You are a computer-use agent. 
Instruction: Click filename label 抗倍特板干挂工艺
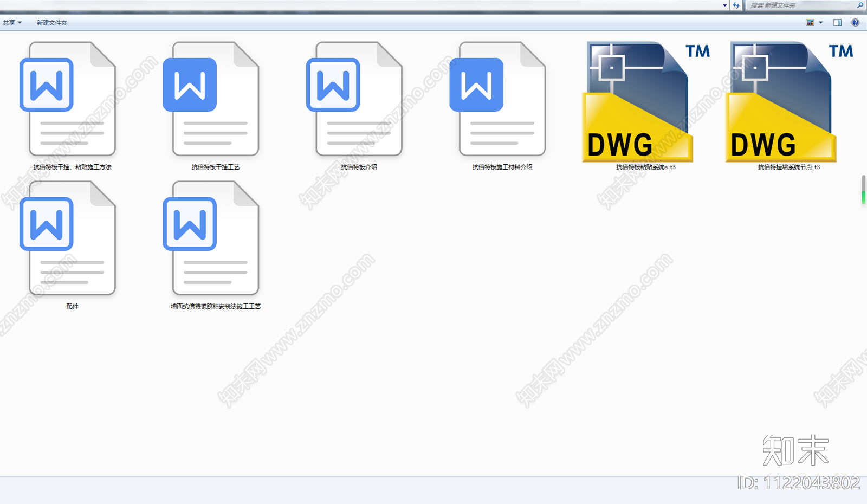pos(216,167)
